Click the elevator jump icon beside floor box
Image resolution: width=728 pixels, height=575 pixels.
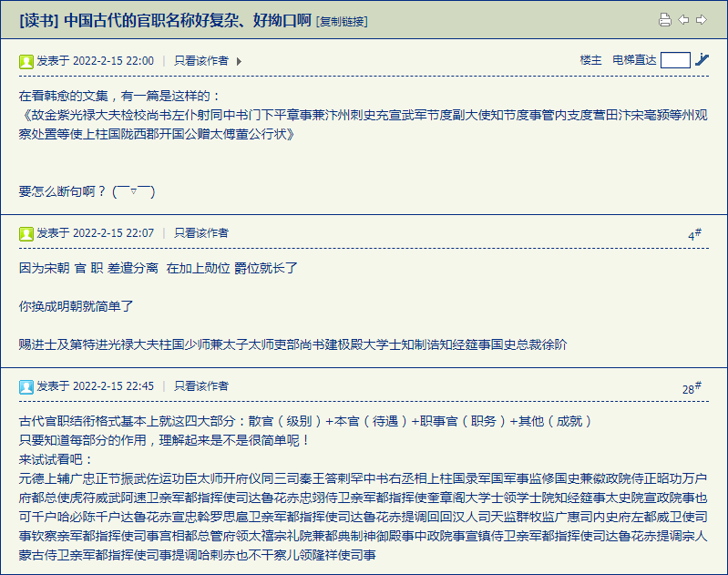point(702,60)
